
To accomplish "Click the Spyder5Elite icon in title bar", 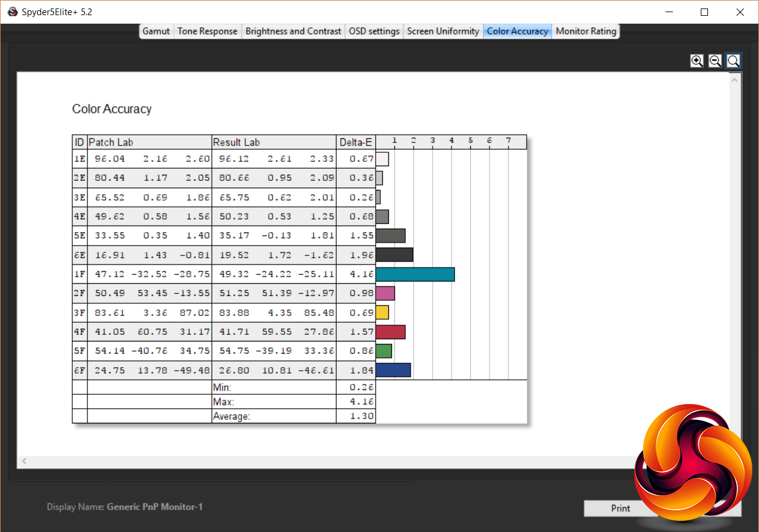I will pos(12,12).
